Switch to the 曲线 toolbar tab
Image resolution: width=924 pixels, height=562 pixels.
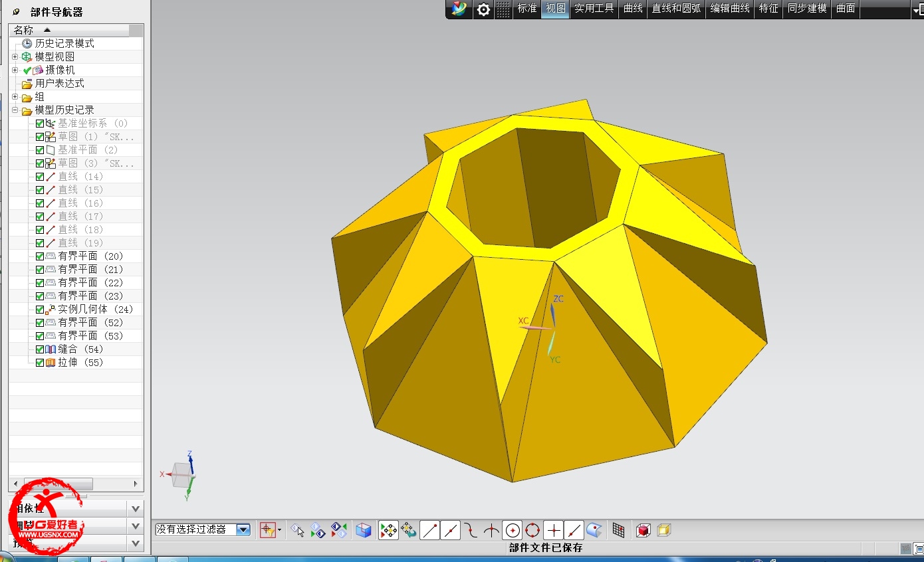[x=633, y=9]
